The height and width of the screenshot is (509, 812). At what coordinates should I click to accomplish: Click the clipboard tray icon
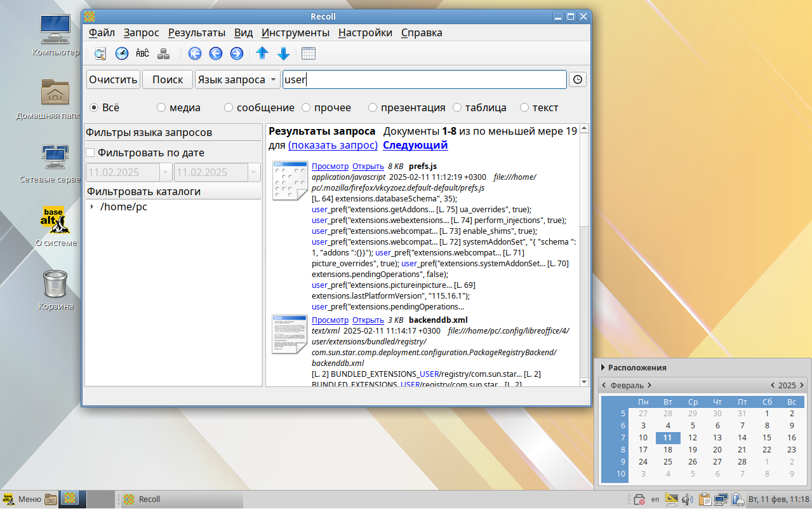(704, 499)
